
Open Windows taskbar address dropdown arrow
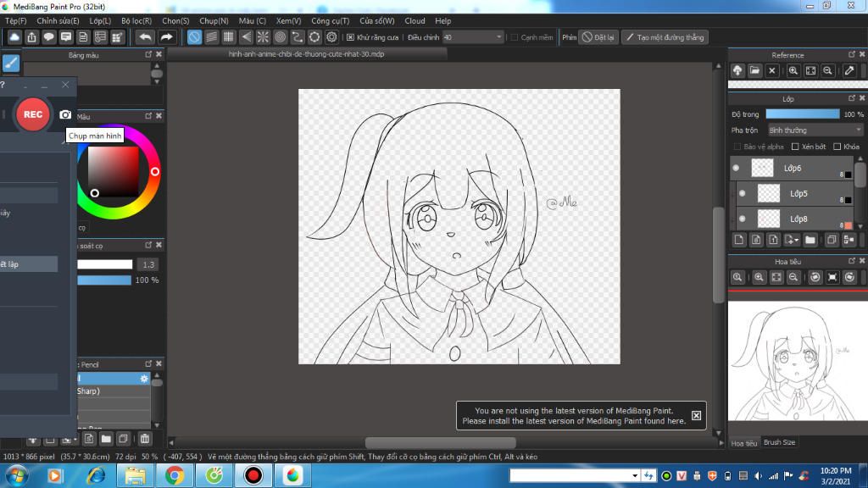click(x=635, y=475)
